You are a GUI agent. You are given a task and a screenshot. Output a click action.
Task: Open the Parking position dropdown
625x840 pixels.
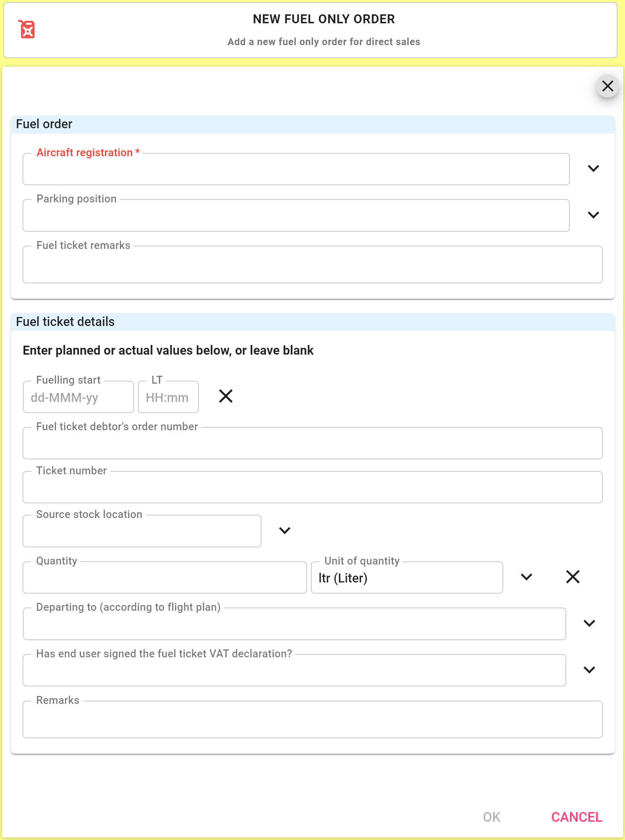593,215
